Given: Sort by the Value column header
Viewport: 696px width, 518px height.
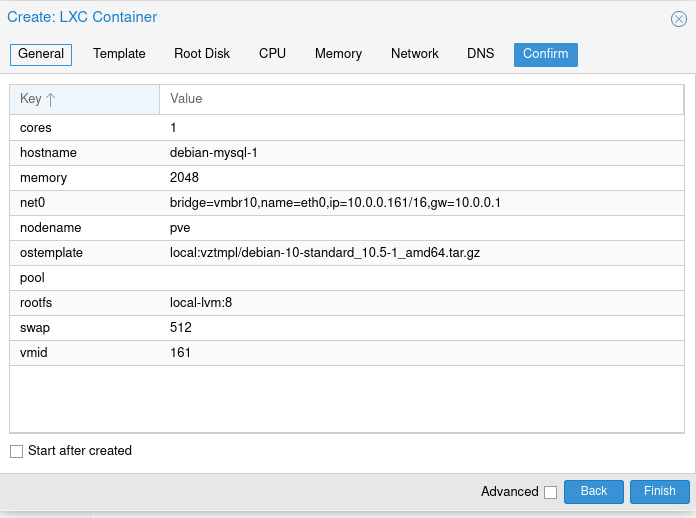Looking at the screenshot, I should [x=421, y=99].
